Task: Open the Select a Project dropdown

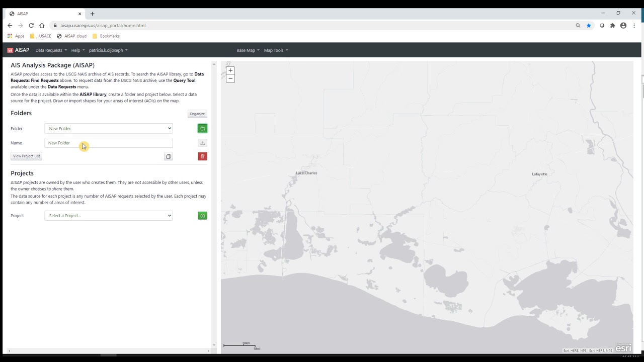Action: (x=109, y=216)
